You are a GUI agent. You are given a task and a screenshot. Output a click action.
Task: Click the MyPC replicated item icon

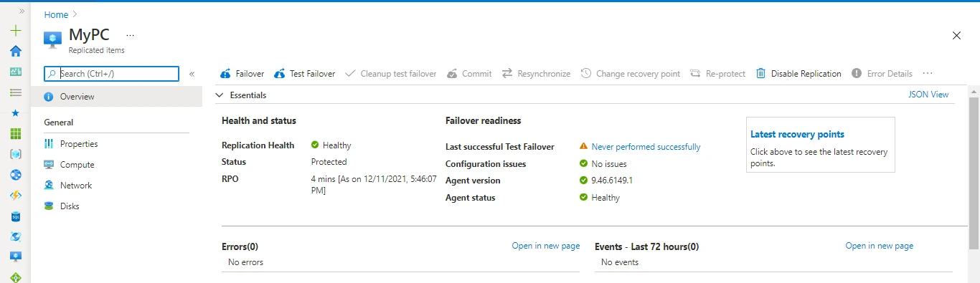pos(52,40)
